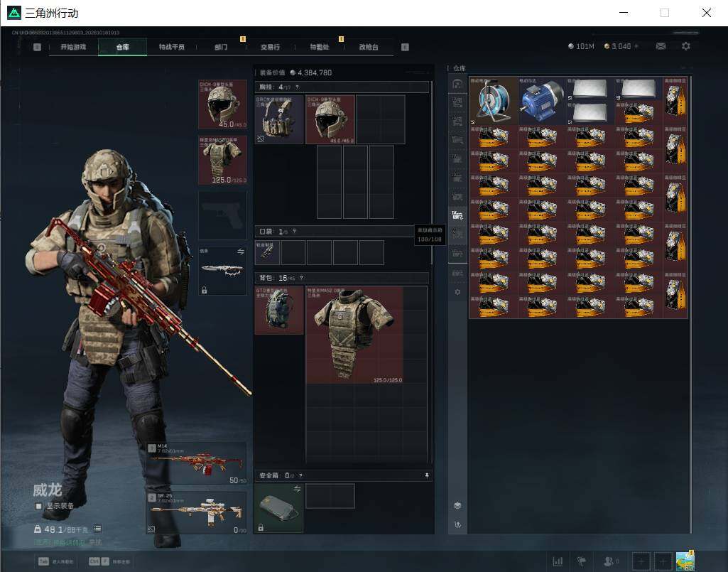728x572 pixels.
Task: Select the equipped body armor 125.0 slot
Action: coord(222,161)
